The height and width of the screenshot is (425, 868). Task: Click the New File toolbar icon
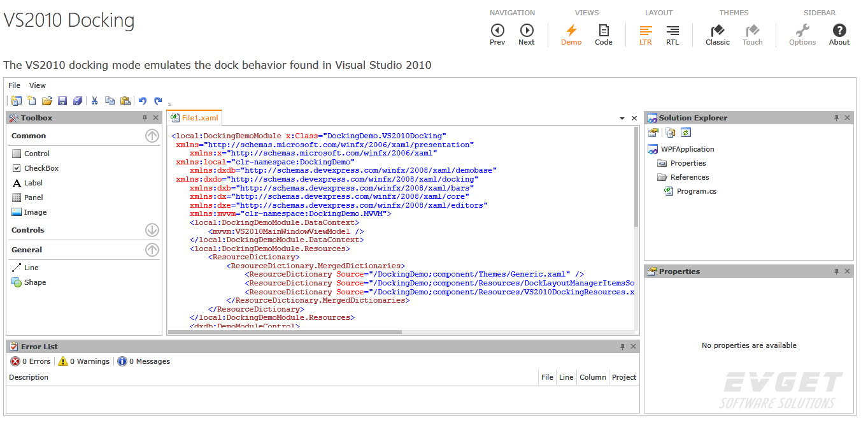point(32,101)
